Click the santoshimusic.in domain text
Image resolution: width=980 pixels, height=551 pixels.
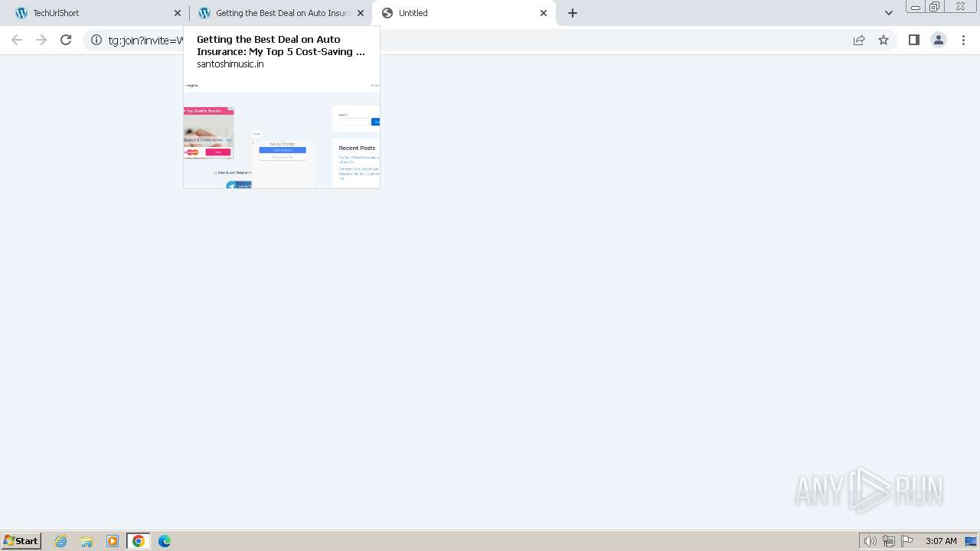pos(230,64)
